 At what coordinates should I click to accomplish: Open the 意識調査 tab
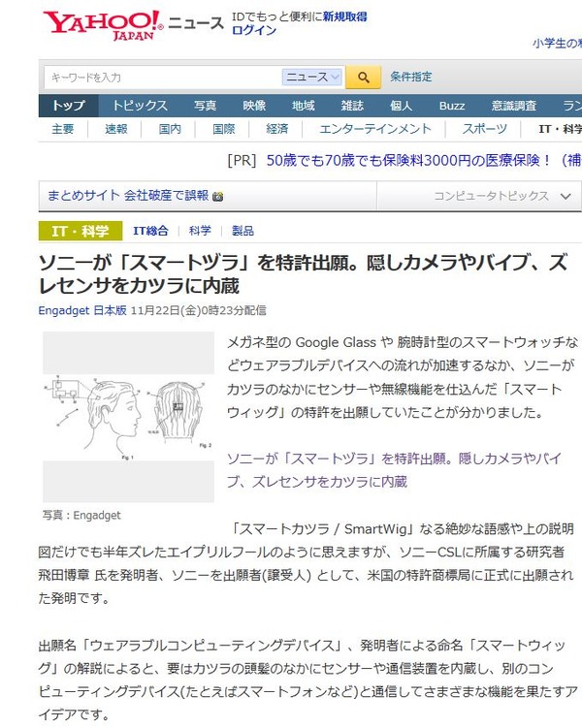coord(514,106)
